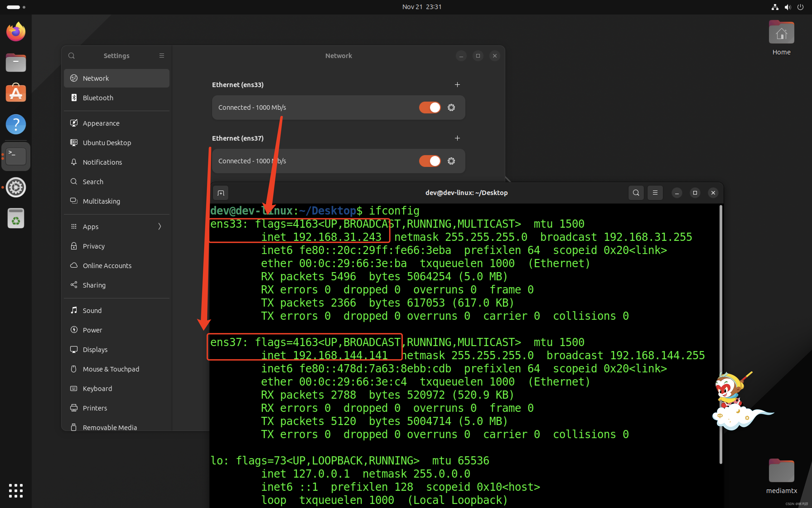Click the terminal search button
The height and width of the screenshot is (508, 812).
click(636, 193)
